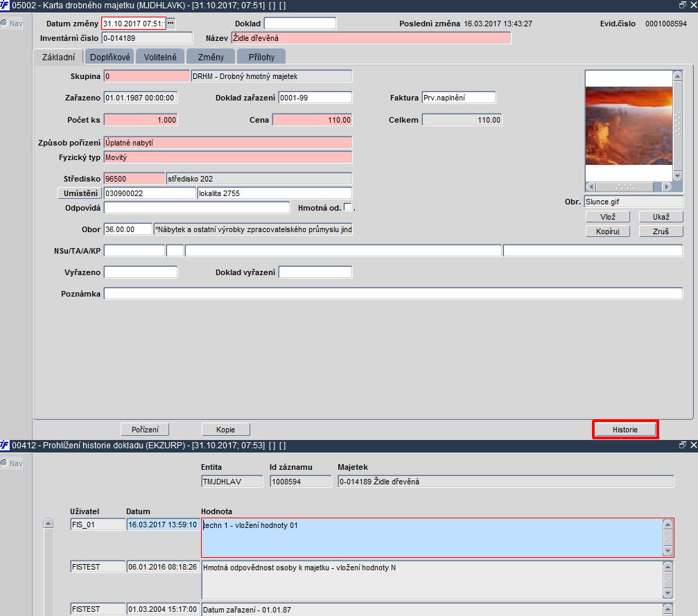Restore the Karta drobného majetku window
The image size is (698, 616).
(x=683, y=5)
